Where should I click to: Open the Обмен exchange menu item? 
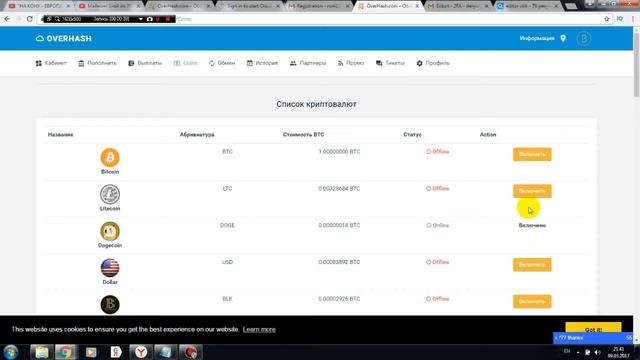[222, 63]
